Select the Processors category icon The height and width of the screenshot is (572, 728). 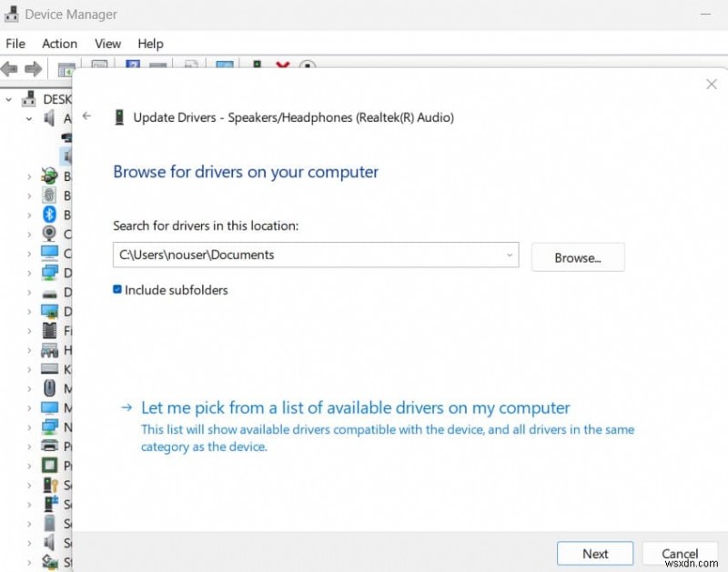50,466
